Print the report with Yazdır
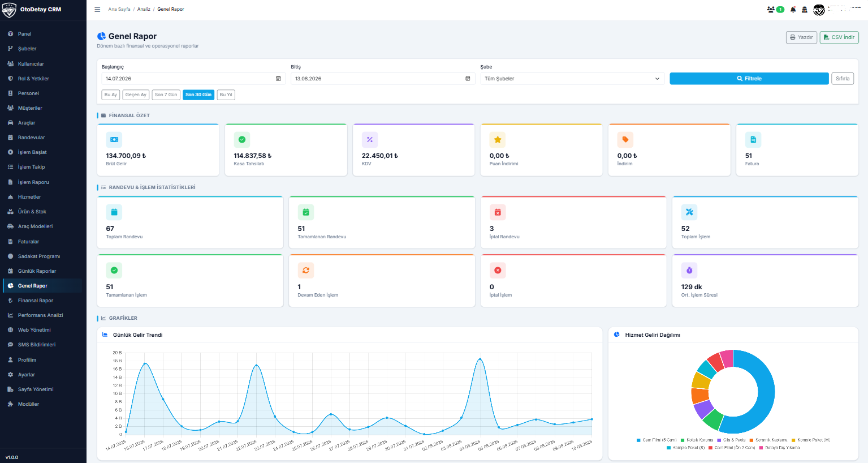868x463 pixels. coord(801,37)
